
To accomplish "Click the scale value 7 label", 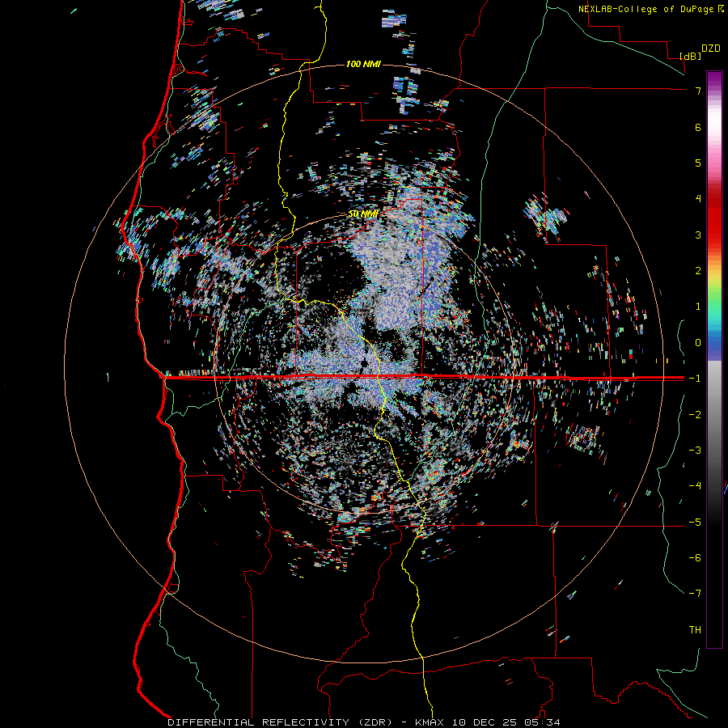I will click(x=698, y=91).
